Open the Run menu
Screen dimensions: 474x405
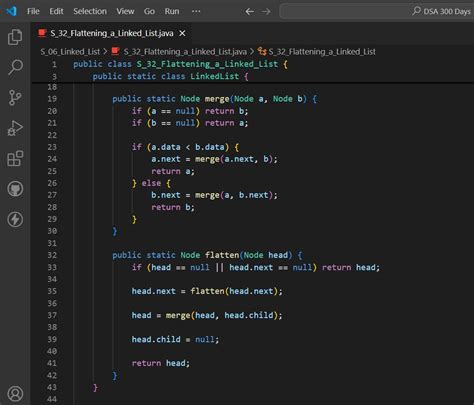point(172,11)
